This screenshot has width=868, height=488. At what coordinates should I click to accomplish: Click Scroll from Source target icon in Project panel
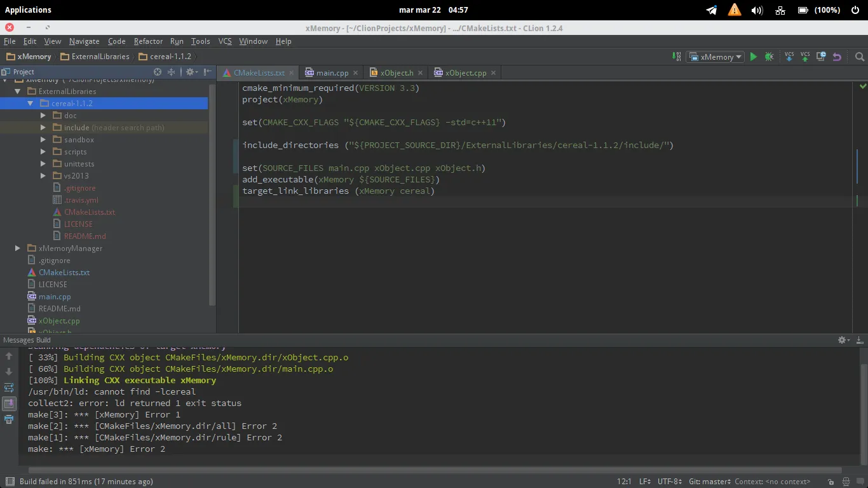click(x=158, y=72)
